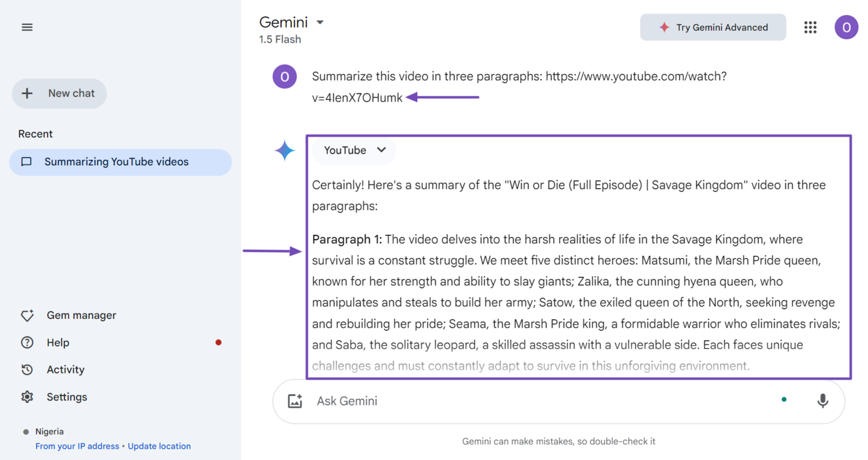
Task: Click the 'Nigeria' location text
Action: tap(49, 432)
